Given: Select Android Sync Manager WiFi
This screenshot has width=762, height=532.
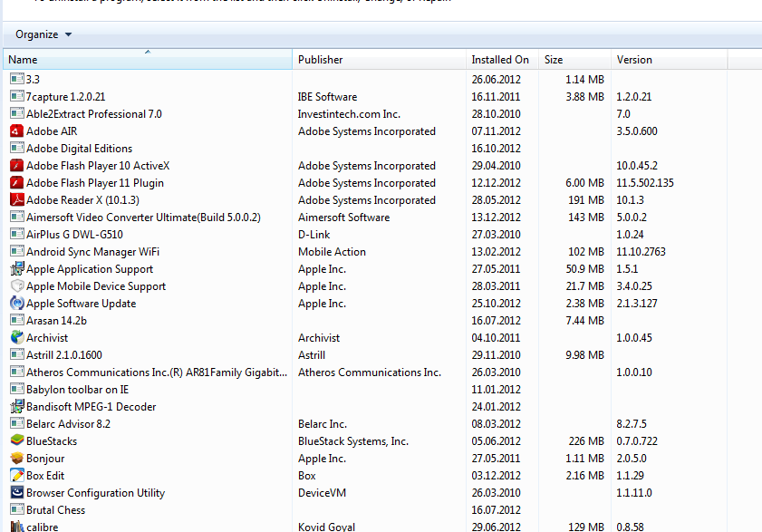Looking at the screenshot, I should point(92,252).
